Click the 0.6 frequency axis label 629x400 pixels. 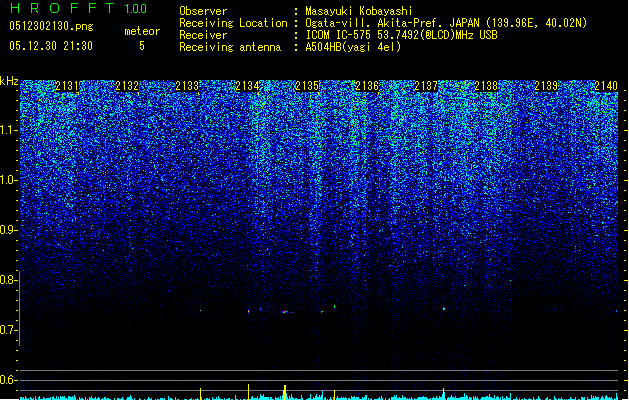click(x=8, y=380)
